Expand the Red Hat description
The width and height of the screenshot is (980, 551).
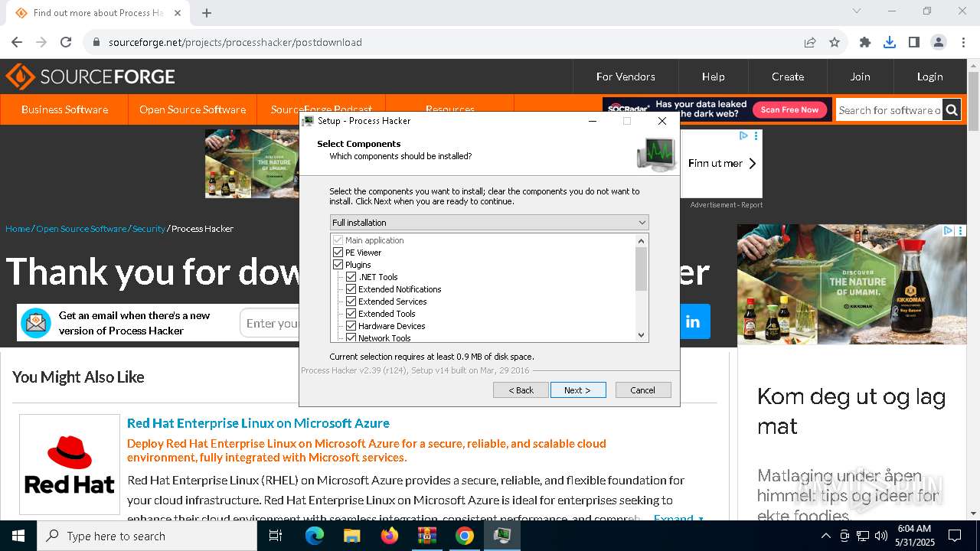(x=678, y=518)
